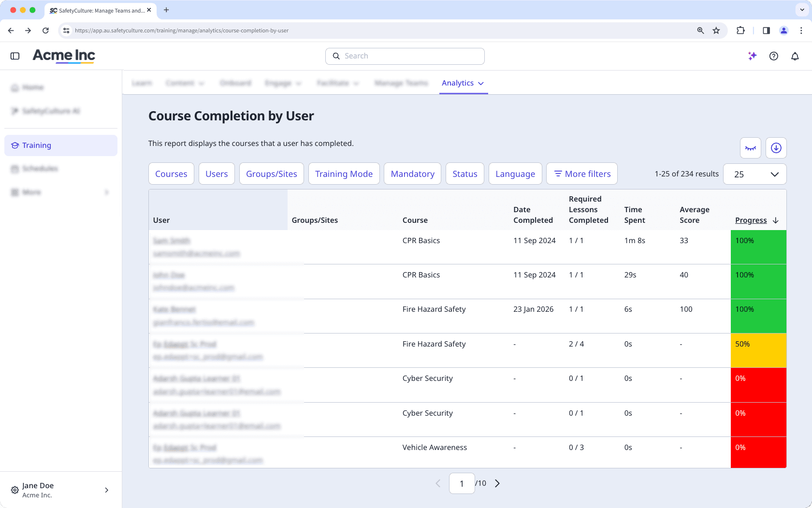The width and height of the screenshot is (812, 508).
Task: Open the Status filter
Action: [465, 174]
